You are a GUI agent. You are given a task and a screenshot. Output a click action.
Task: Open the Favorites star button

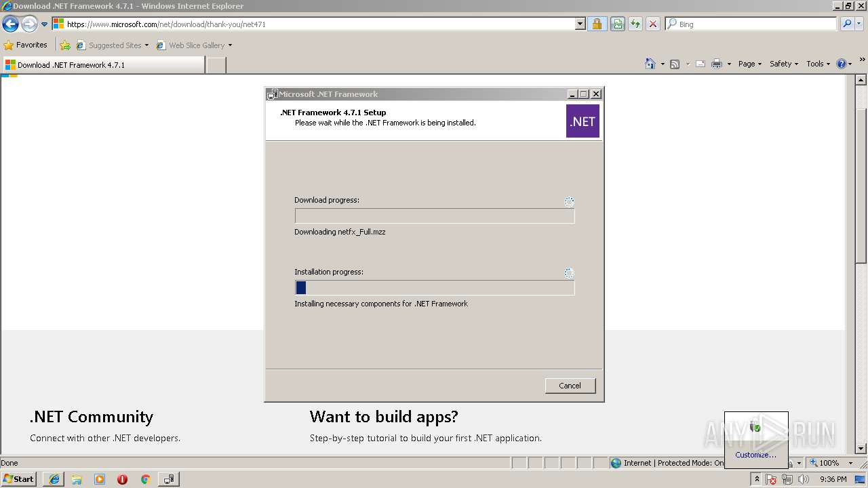(x=26, y=45)
